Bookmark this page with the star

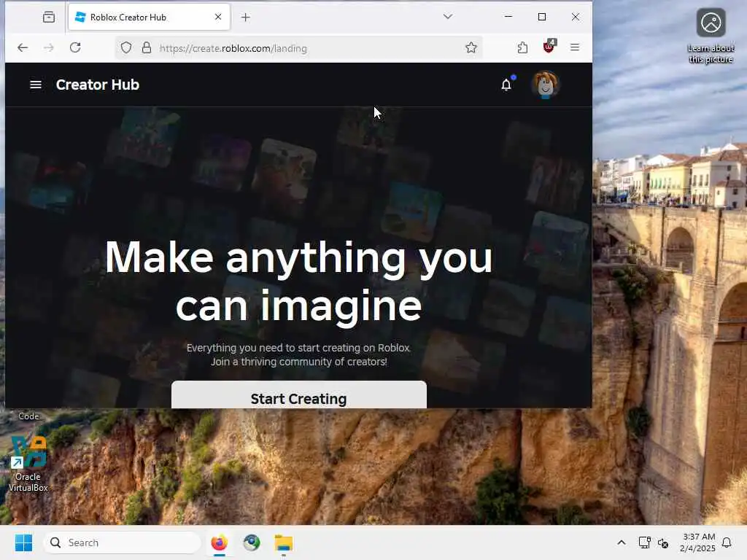(471, 47)
